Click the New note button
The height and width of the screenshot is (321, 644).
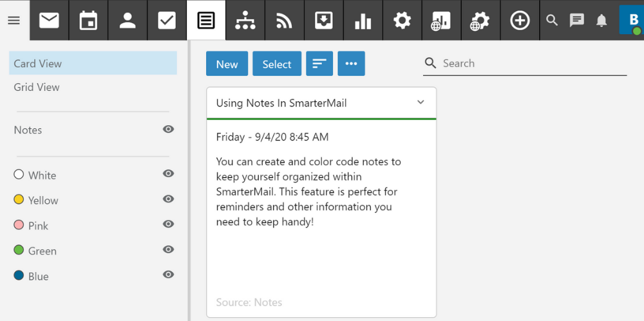(227, 64)
